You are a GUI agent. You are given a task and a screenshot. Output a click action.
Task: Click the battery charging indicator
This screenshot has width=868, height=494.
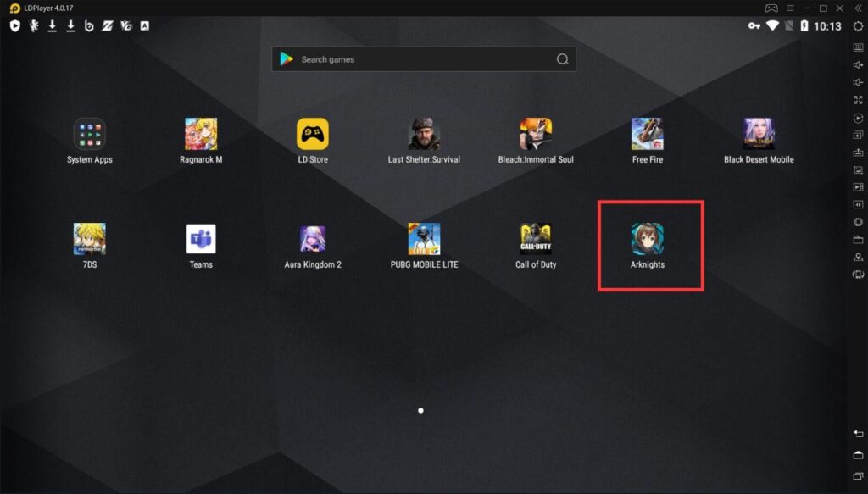tap(804, 26)
